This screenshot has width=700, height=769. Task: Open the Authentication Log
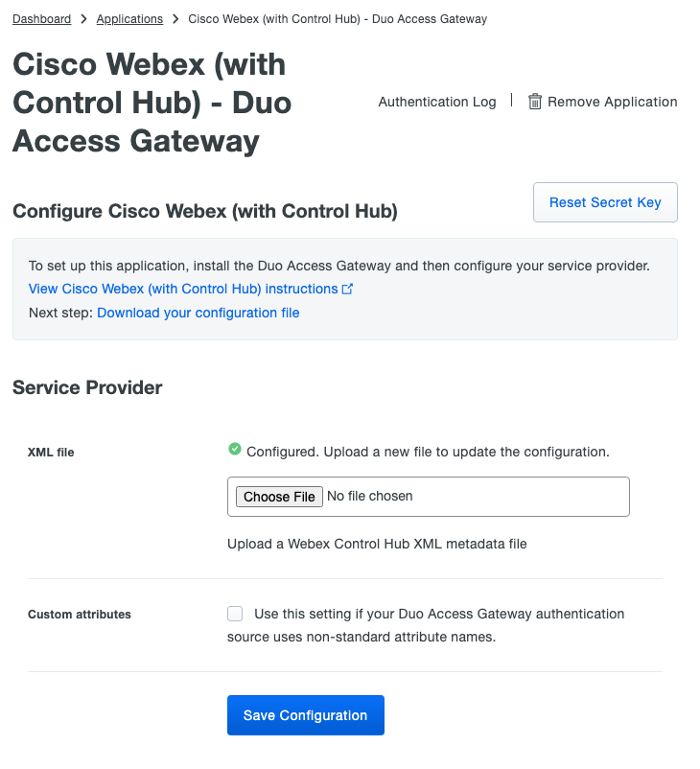[x=437, y=102]
